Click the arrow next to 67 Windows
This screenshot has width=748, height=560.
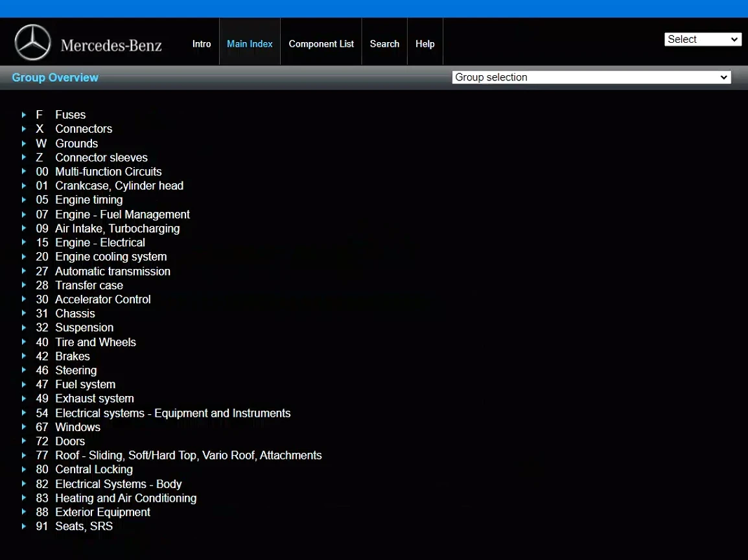coord(24,427)
